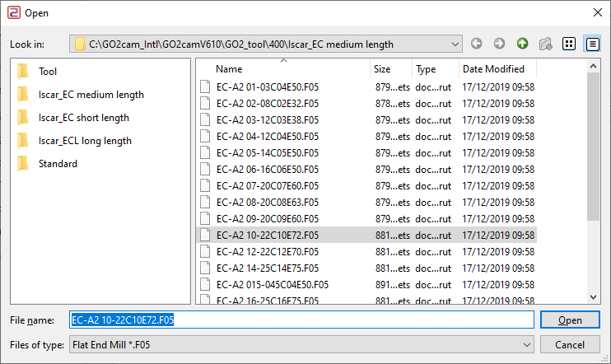Click the Back navigation arrow icon
611x364 pixels.
click(478, 44)
